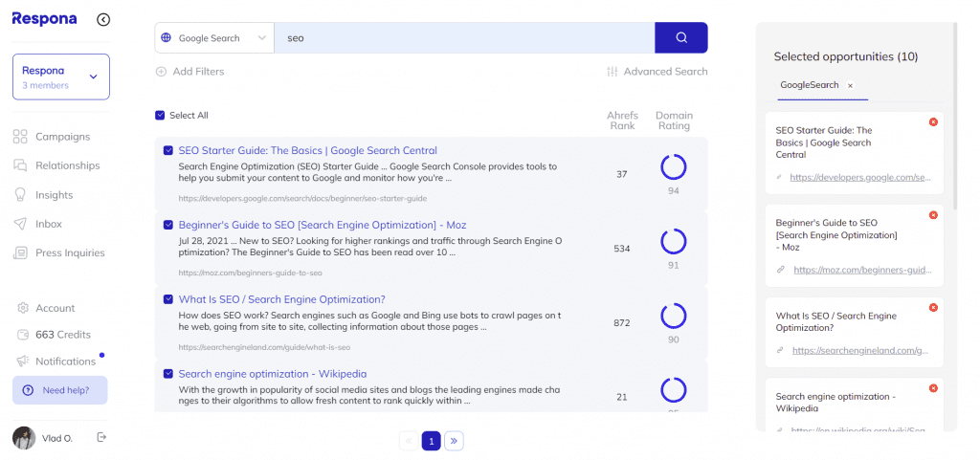This screenshot has width=980, height=460.
Task: Open the SEO Starter Guide: The Basics result link
Action: pyautogui.click(x=307, y=150)
